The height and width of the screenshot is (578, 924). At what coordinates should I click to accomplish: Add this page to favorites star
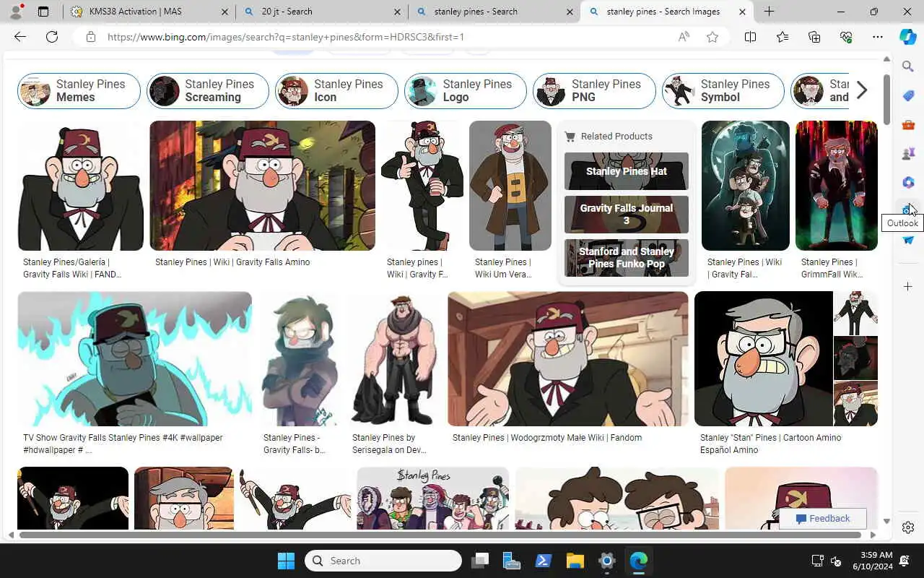click(712, 37)
